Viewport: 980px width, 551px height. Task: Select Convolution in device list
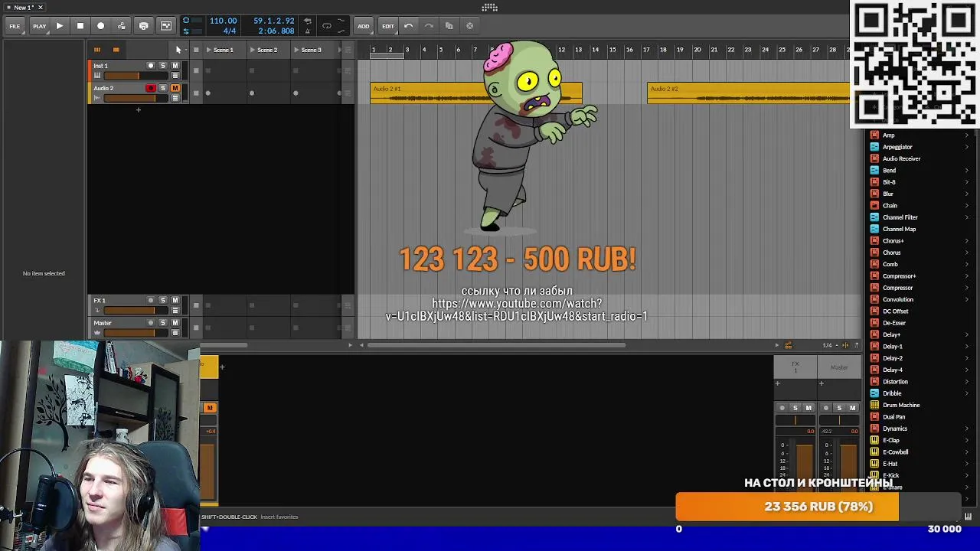(897, 300)
